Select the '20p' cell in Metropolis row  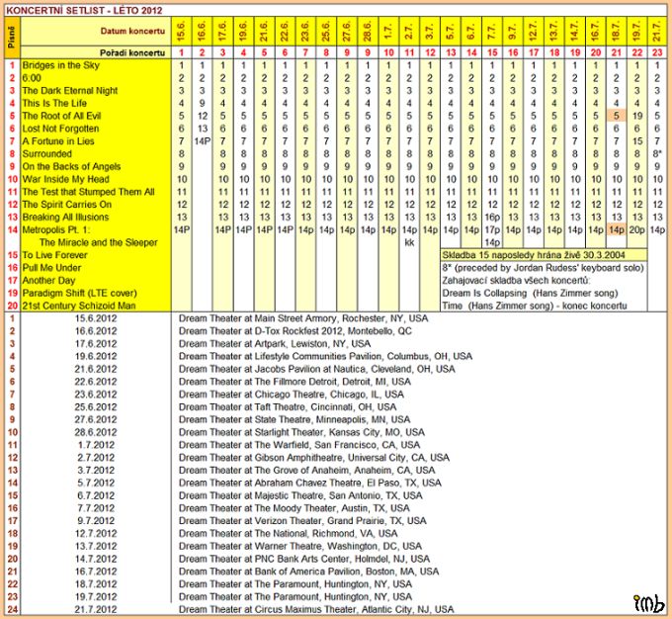(x=636, y=229)
